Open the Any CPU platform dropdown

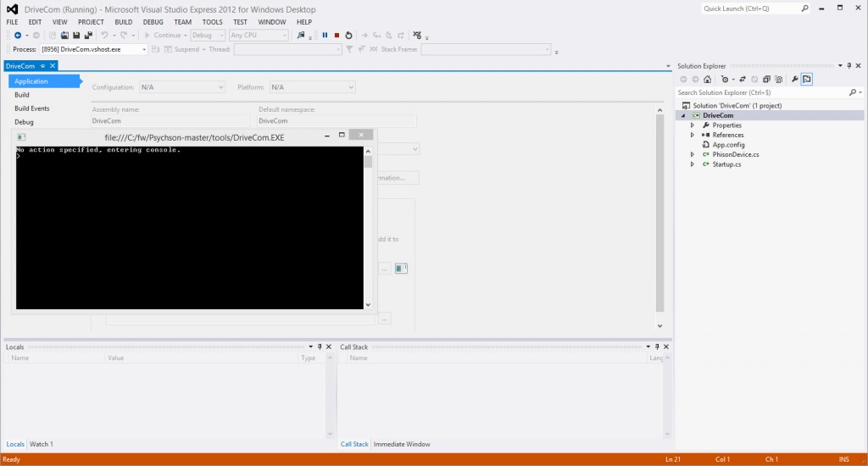tap(285, 36)
